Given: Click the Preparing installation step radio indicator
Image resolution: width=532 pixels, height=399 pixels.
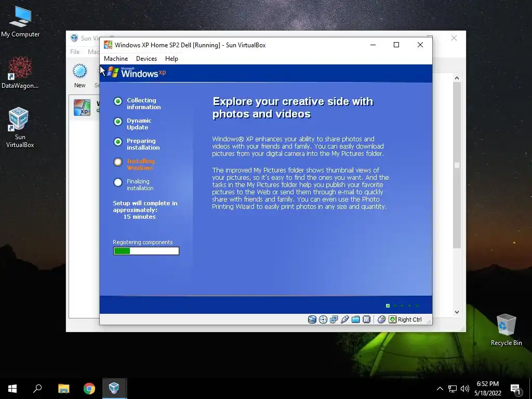Looking at the screenshot, I should (x=118, y=142).
